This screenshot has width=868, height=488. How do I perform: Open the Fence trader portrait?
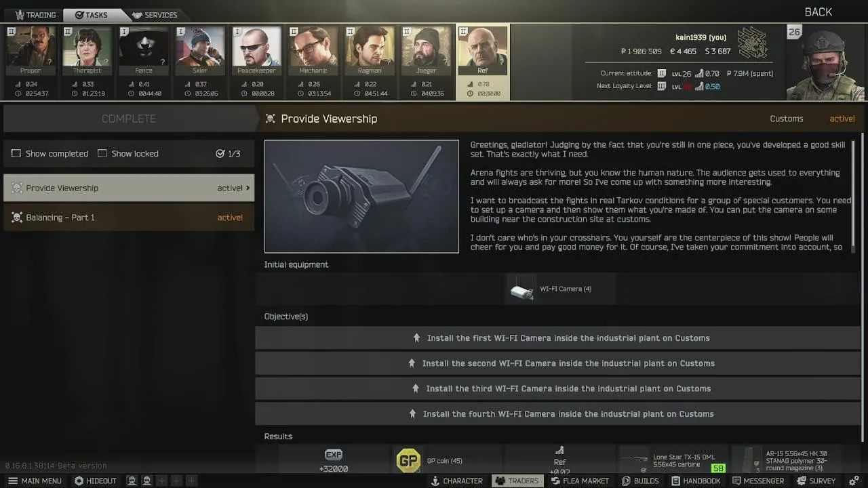[x=143, y=51]
